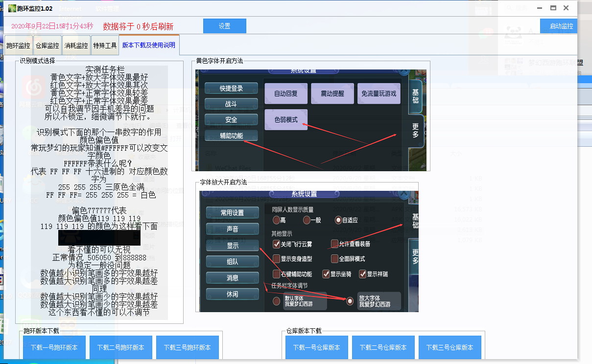592x364 pixels.
Task: Select the 版本下载及使用说明 tab
Action: pos(149,45)
